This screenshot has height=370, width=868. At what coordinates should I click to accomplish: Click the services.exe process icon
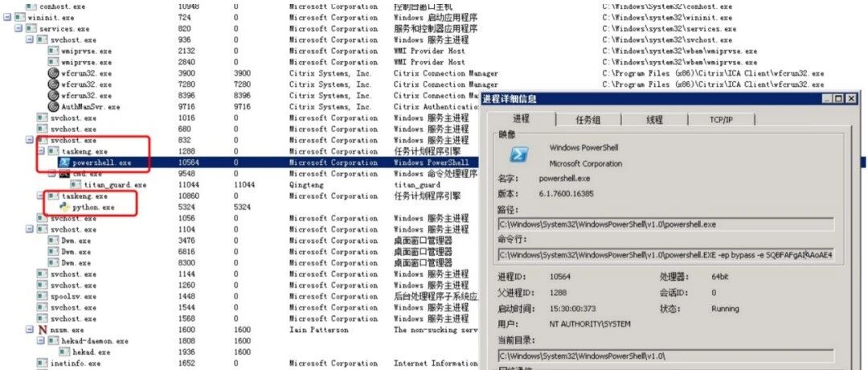point(31,29)
